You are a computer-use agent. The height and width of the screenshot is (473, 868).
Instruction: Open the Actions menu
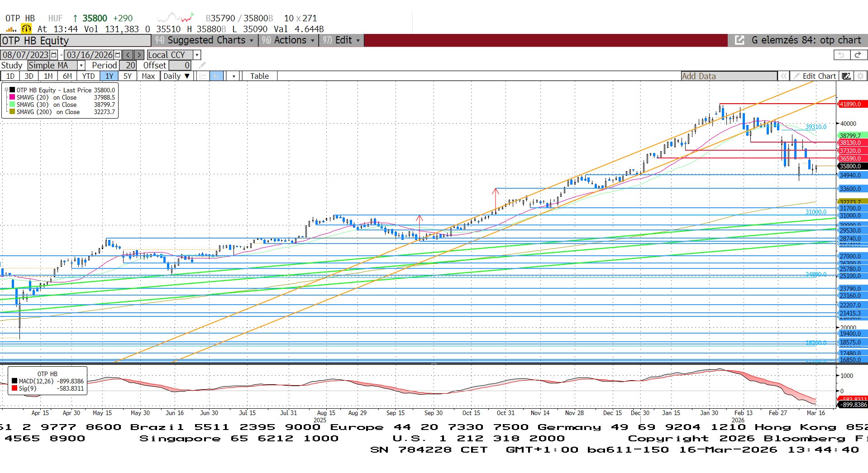point(289,40)
